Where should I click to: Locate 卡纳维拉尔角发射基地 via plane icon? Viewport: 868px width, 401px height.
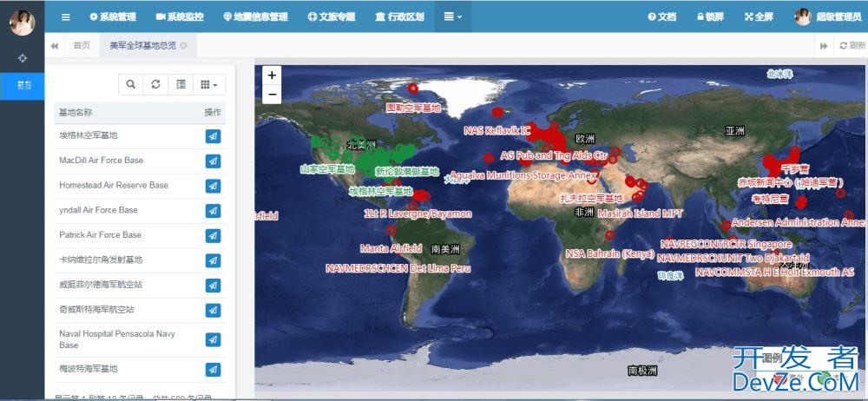tap(214, 261)
